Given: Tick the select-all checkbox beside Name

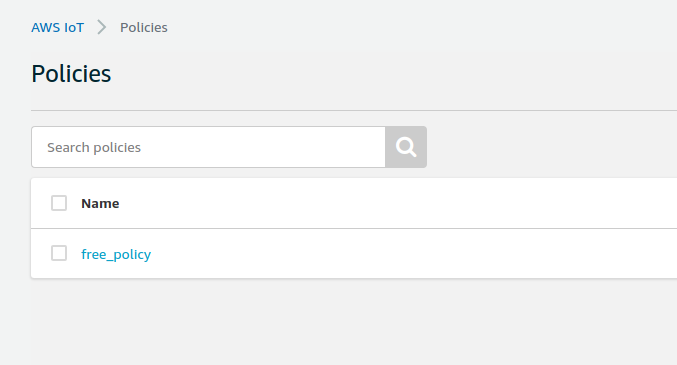Looking at the screenshot, I should [59, 203].
